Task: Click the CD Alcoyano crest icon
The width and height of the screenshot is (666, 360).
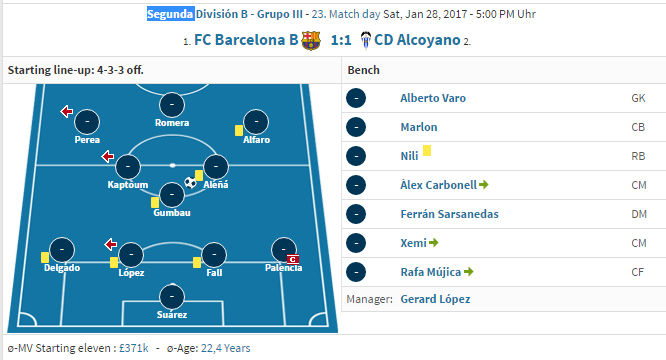Action: click(x=366, y=41)
